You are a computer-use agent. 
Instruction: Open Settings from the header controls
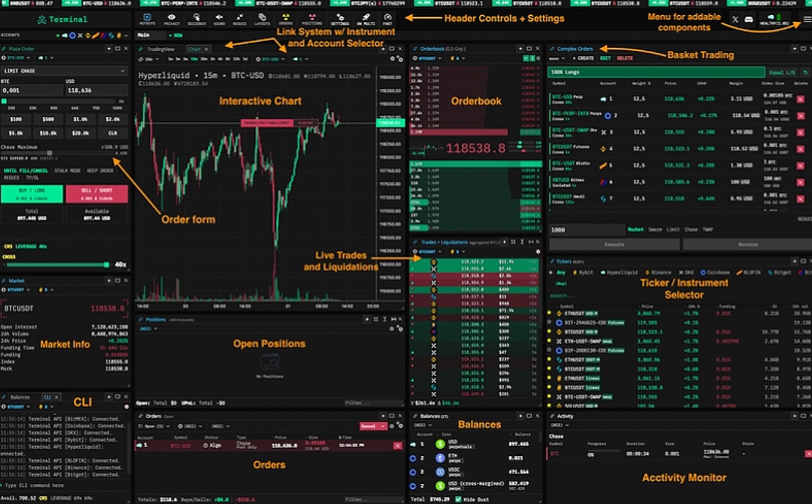coord(340,19)
